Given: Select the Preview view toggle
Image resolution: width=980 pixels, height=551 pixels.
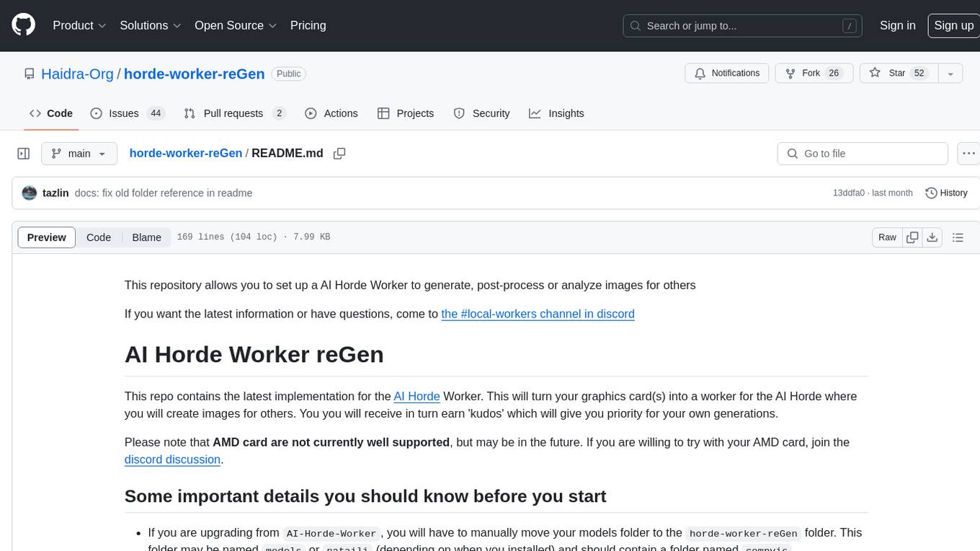Looking at the screenshot, I should pos(46,237).
